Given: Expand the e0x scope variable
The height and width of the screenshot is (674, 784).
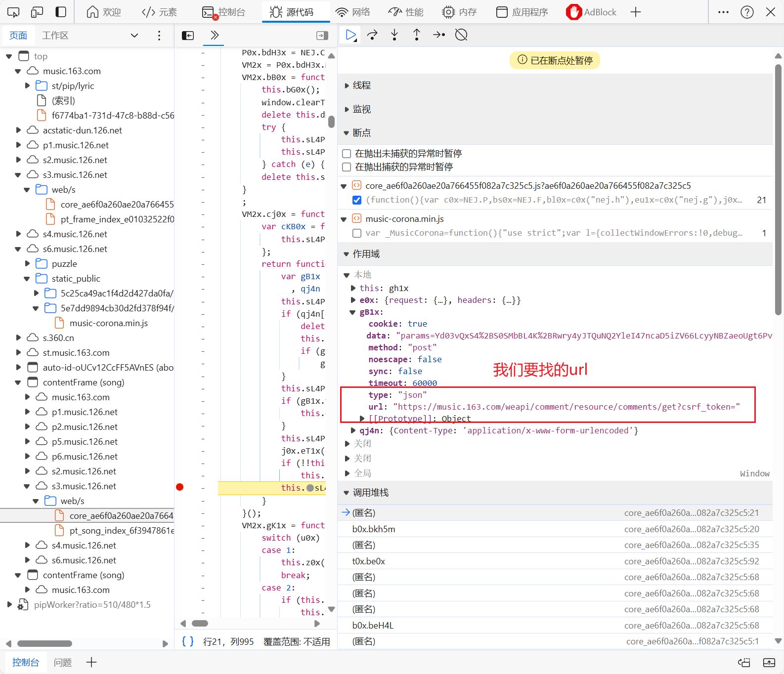Looking at the screenshot, I should tap(353, 300).
